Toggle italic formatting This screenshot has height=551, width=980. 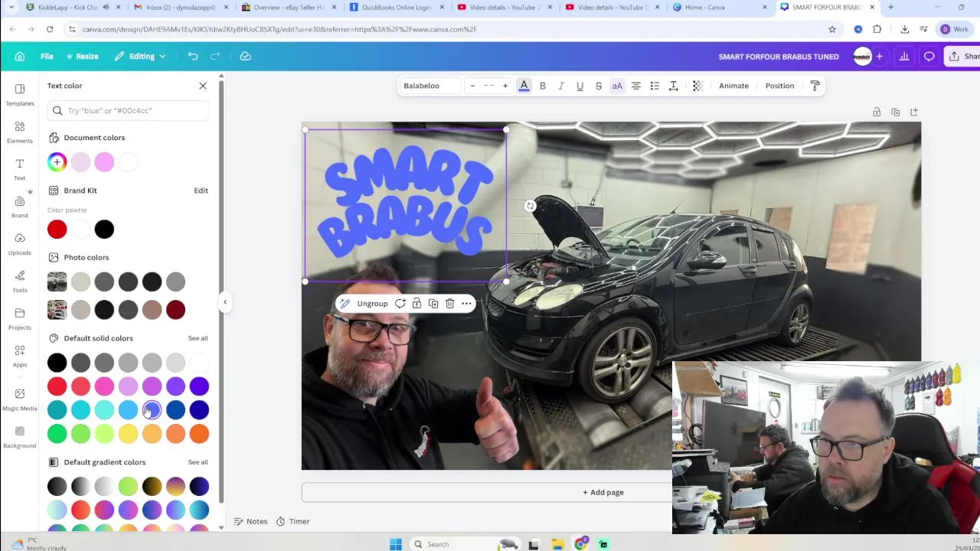tap(561, 86)
